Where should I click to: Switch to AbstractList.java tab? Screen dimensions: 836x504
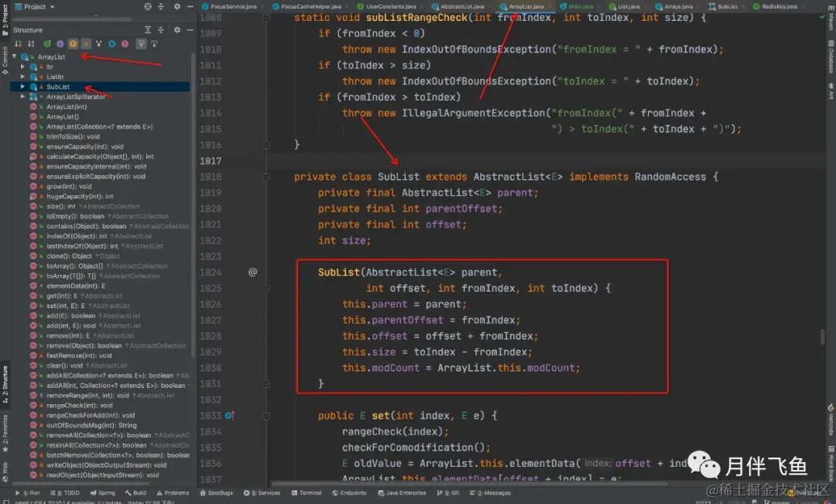[461, 6]
